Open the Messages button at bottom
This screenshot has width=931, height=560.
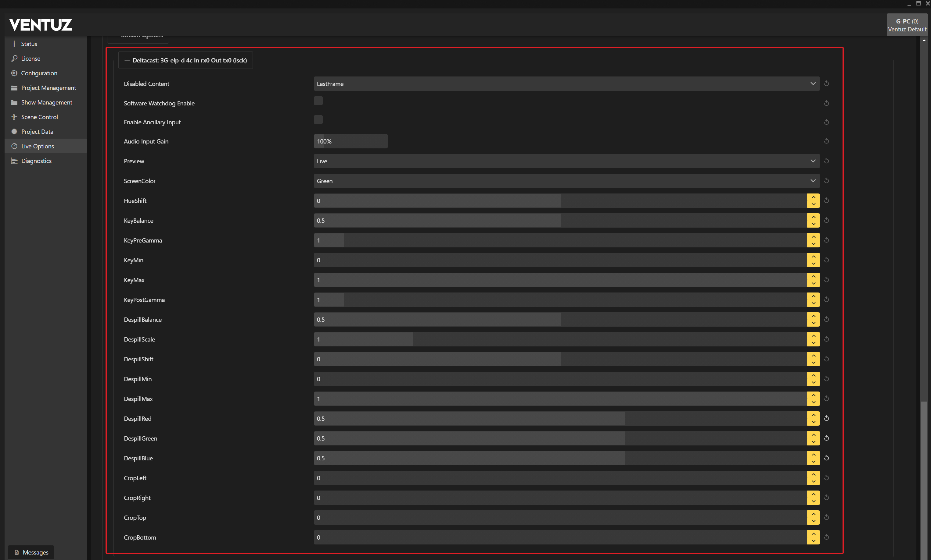(x=31, y=552)
